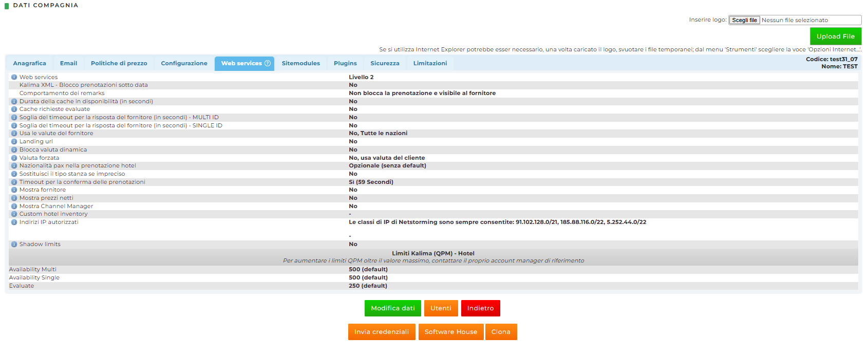
Task: Click Invia credenziali button
Action: pyautogui.click(x=382, y=332)
